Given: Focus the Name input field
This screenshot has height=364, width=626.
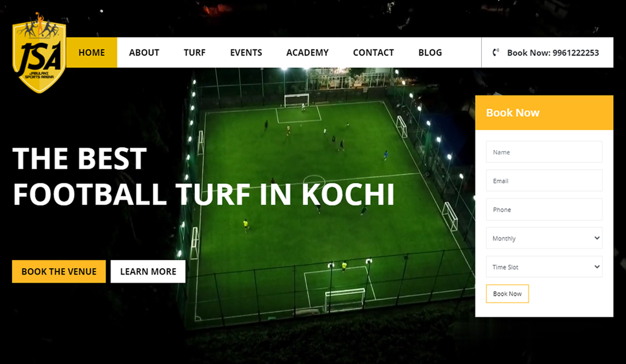Looking at the screenshot, I should point(544,152).
